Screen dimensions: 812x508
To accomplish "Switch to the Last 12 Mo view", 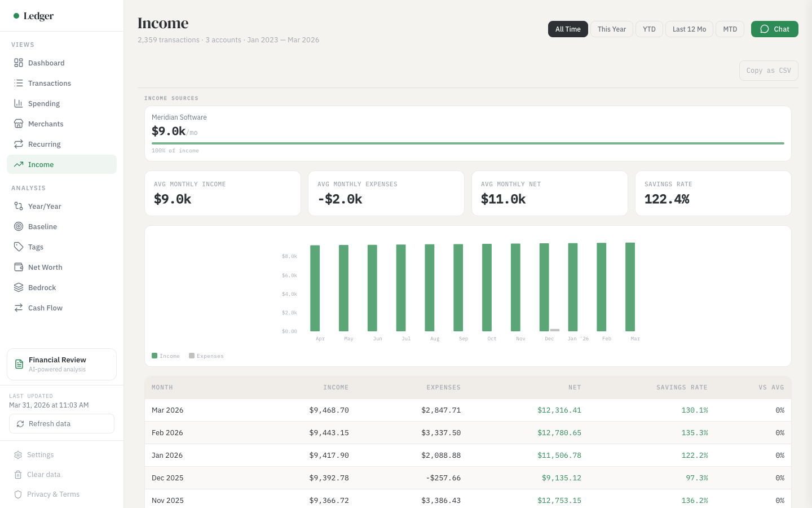I will point(689,29).
